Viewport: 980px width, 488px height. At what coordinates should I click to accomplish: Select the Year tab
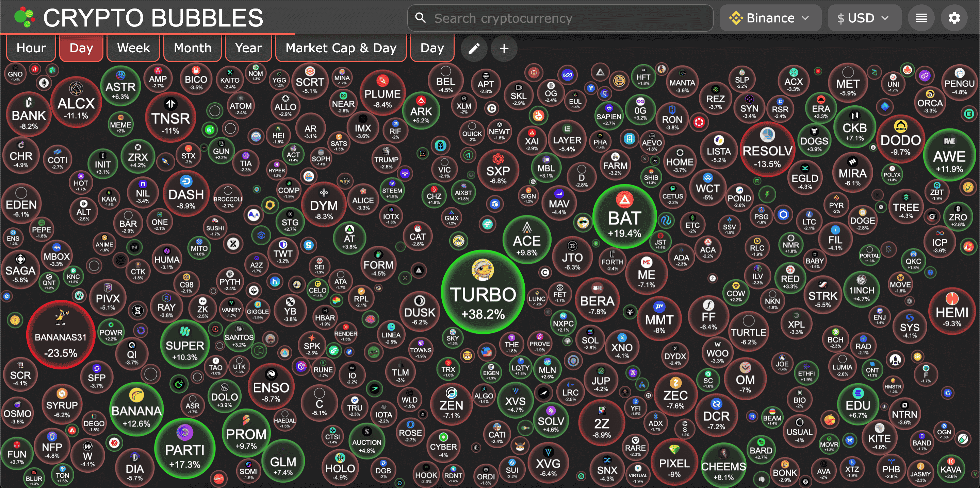pyautogui.click(x=248, y=48)
